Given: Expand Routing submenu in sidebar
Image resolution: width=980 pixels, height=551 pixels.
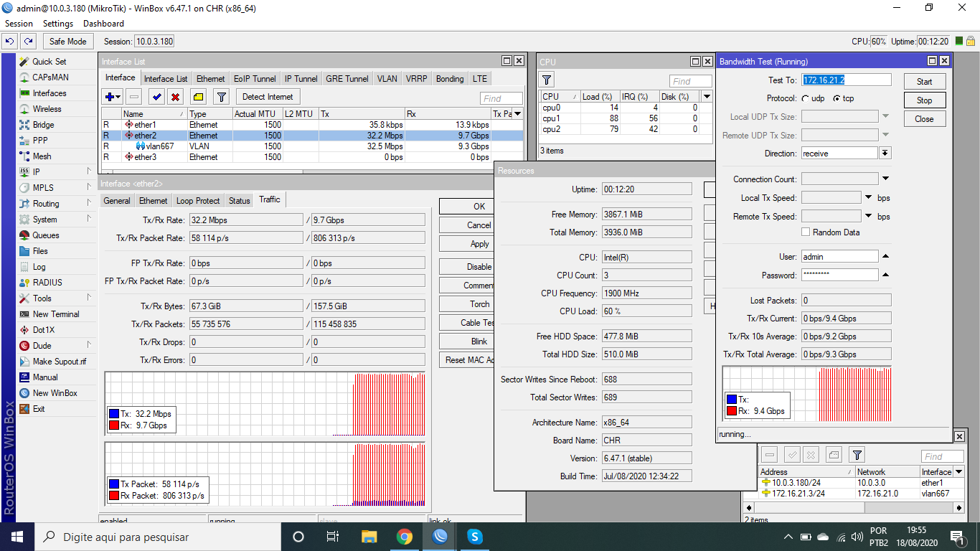Looking at the screenshot, I should [x=89, y=203].
